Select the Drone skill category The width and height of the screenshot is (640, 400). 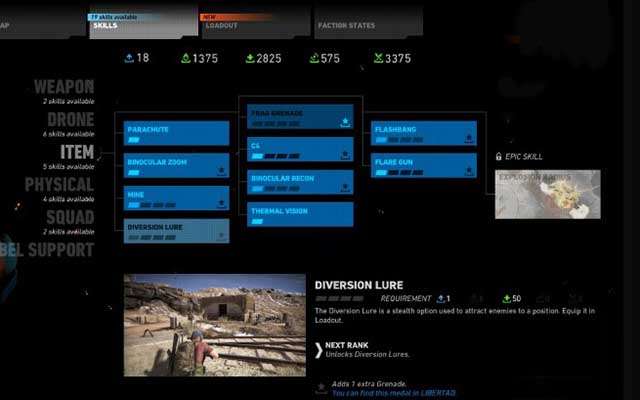71,119
